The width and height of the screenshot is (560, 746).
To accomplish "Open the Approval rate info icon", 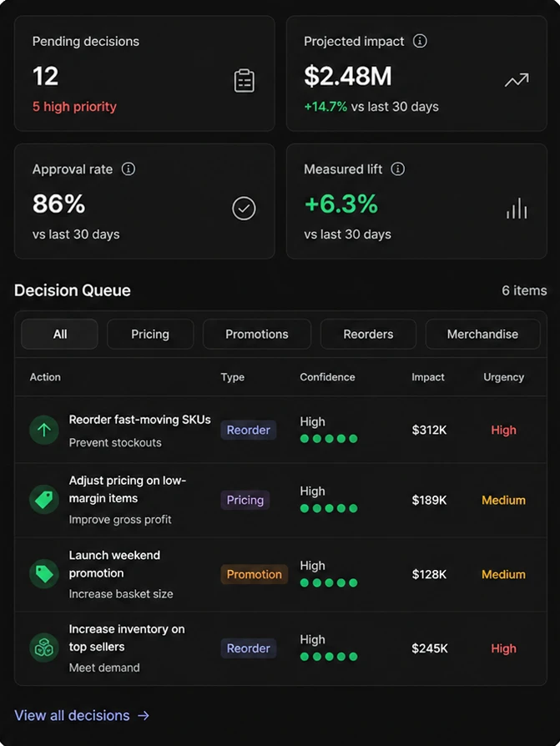I will pos(129,169).
